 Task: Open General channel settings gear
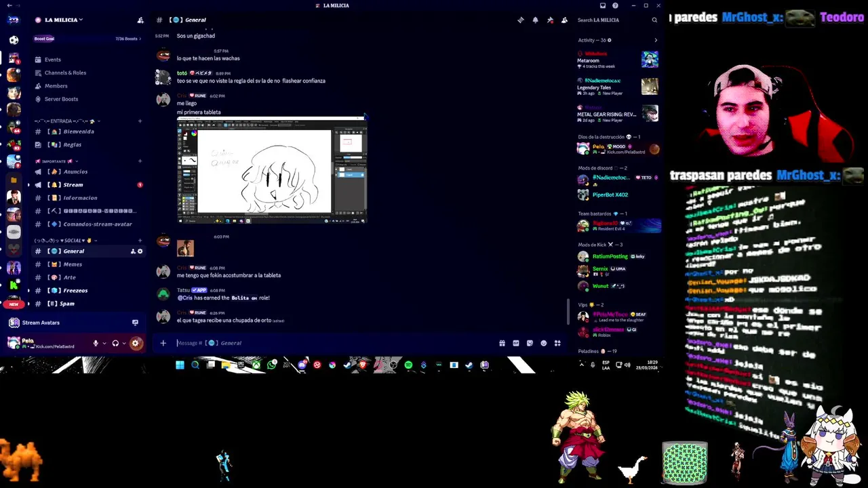[140, 251]
